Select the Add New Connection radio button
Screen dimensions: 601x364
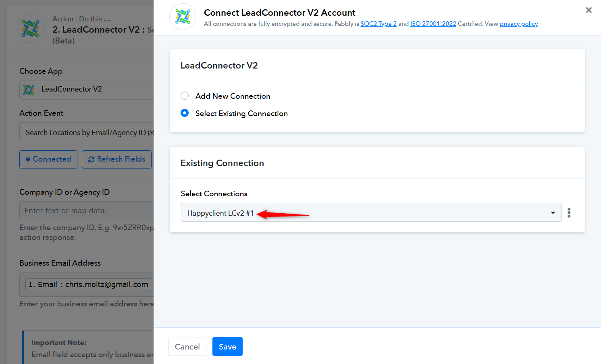click(185, 96)
